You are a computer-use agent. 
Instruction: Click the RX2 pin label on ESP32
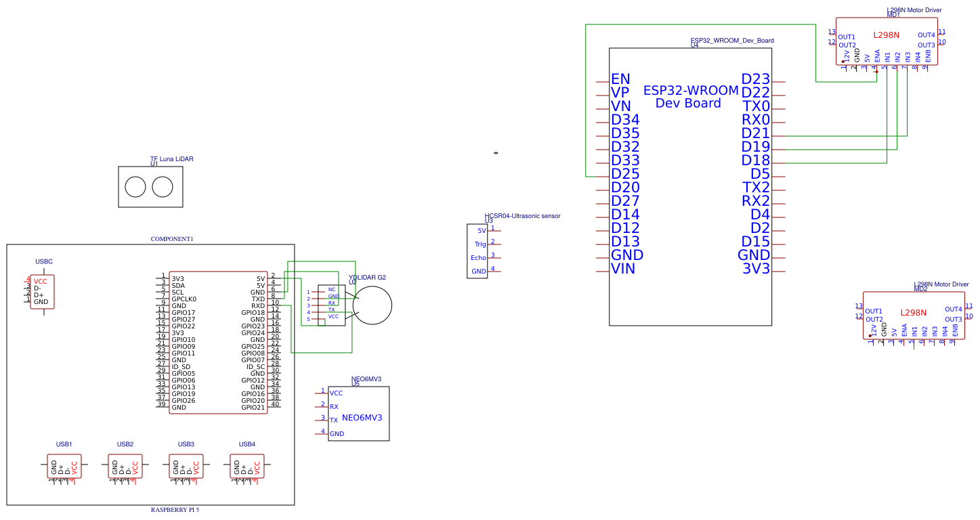(x=757, y=201)
